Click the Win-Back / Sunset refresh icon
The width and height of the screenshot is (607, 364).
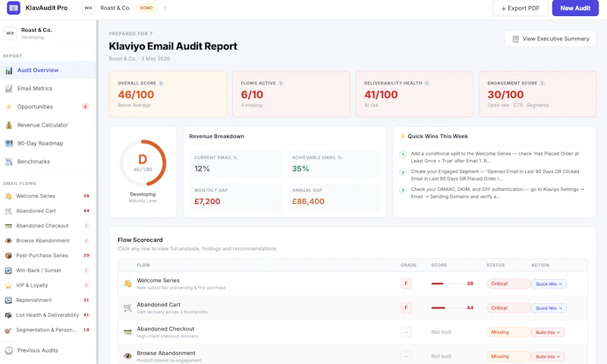click(x=8, y=271)
